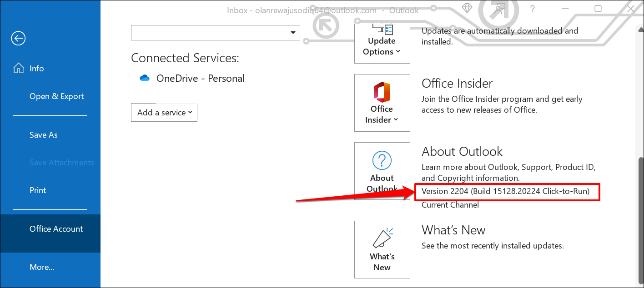The image size is (644, 288).
Task: Click the diamond icon in title bar
Action: pos(467,9)
